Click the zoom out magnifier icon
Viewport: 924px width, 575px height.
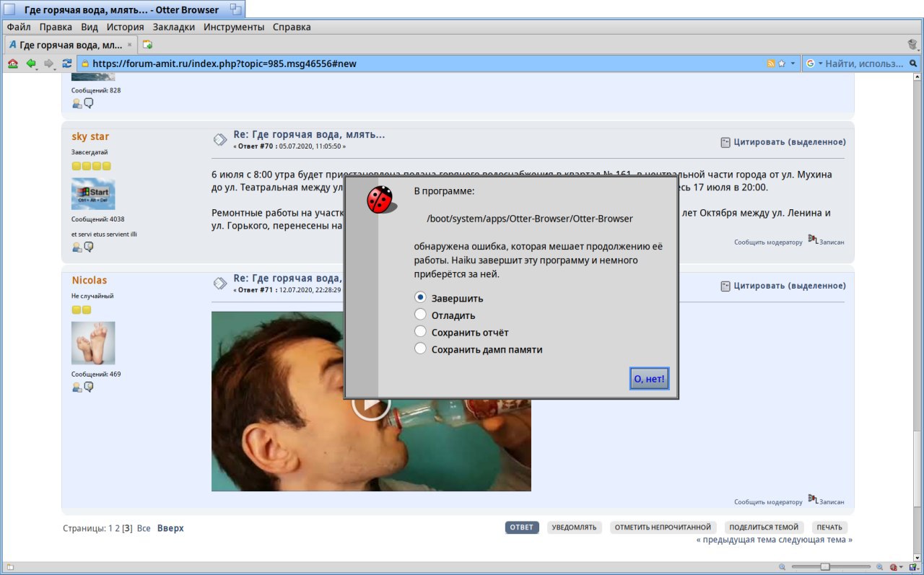[783, 567]
